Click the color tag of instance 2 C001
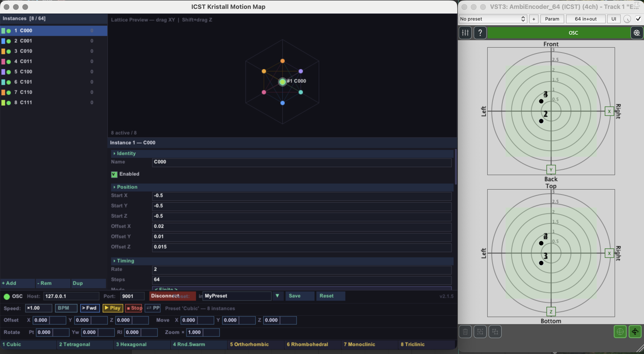The height and width of the screenshot is (354, 644). [x=3, y=41]
